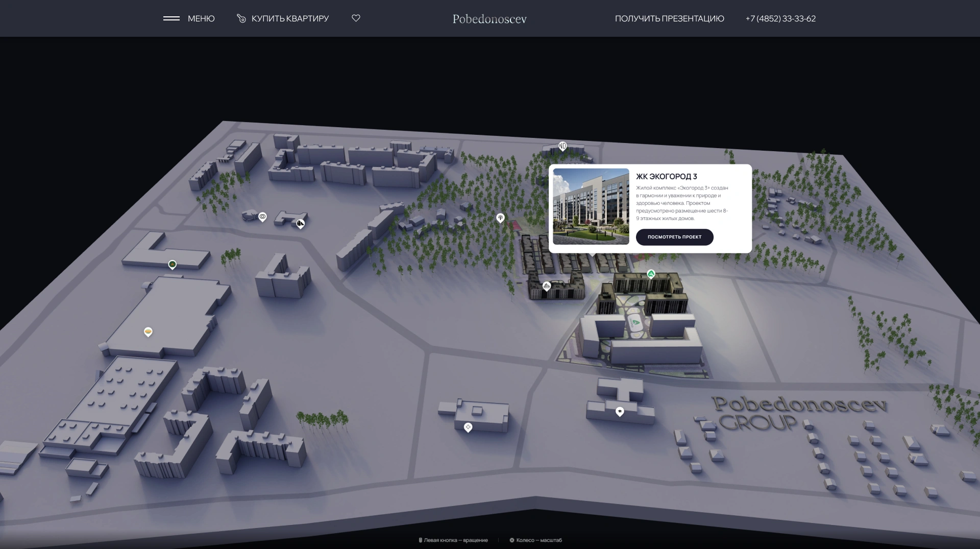This screenshot has width=980, height=549.
Task: Select the gray residential complex map marker
Action: (547, 286)
